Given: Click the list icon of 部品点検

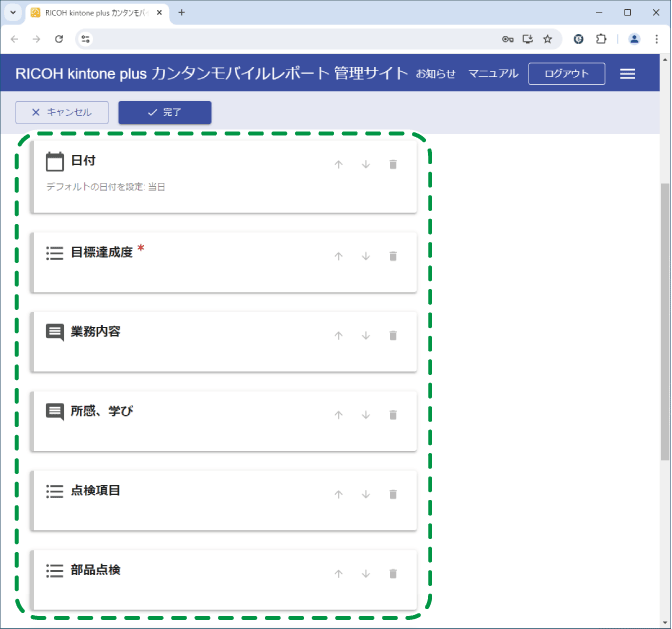Looking at the screenshot, I should 55,571.
